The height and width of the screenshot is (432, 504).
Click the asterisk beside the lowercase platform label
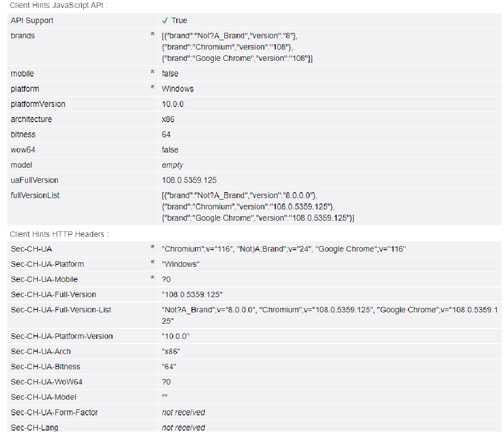pyautogui.click(x=153, y=88)
